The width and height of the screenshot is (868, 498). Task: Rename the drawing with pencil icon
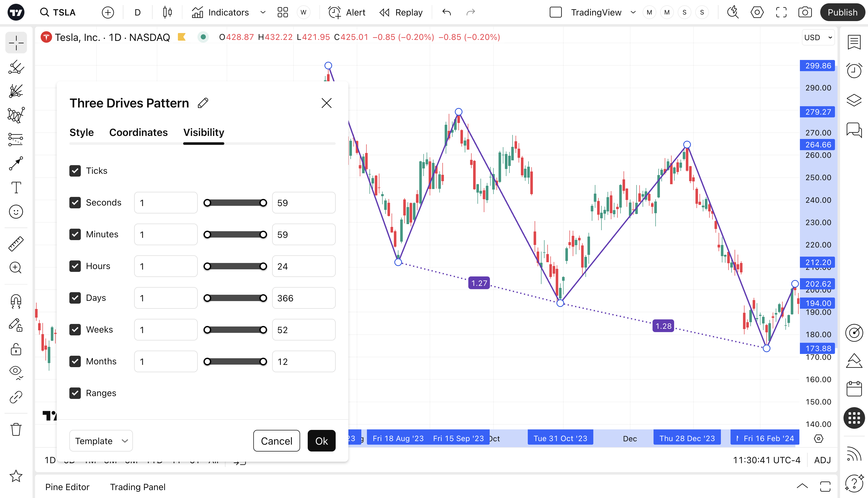pos(203,103)
